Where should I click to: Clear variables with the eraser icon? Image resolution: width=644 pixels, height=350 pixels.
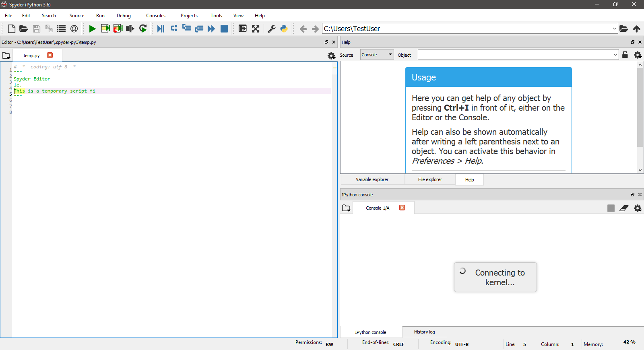click(624, 208)
